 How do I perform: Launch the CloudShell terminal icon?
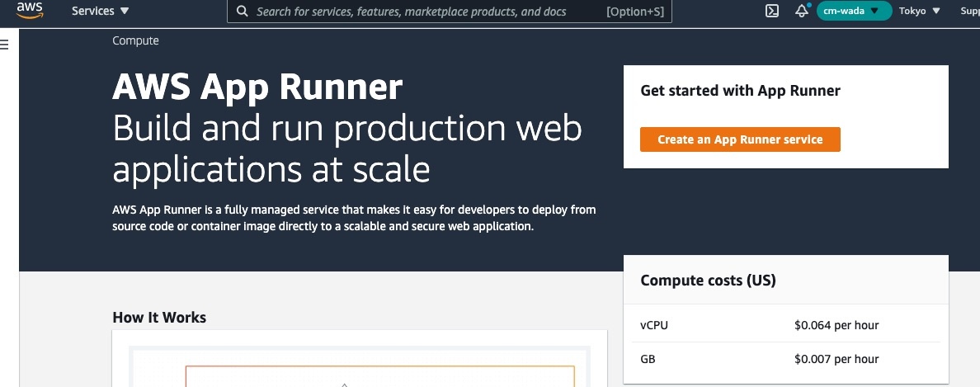click(x=772, y=11)
